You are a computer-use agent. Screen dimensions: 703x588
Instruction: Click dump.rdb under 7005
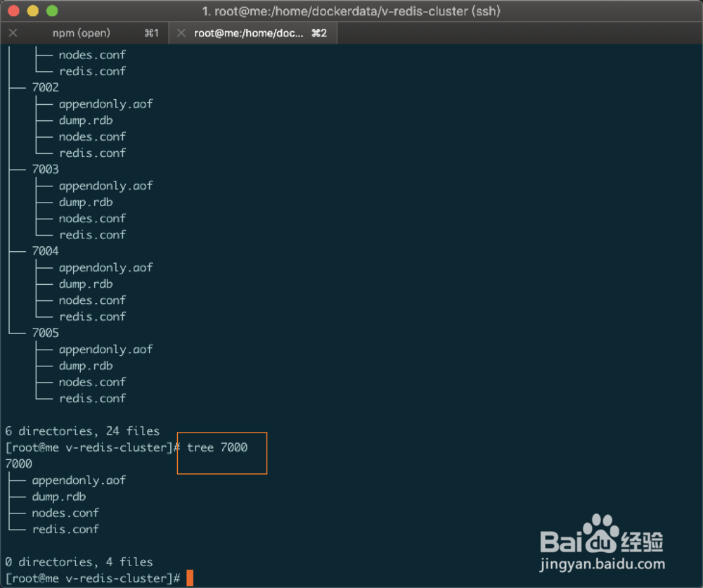[x=86, y=366]
